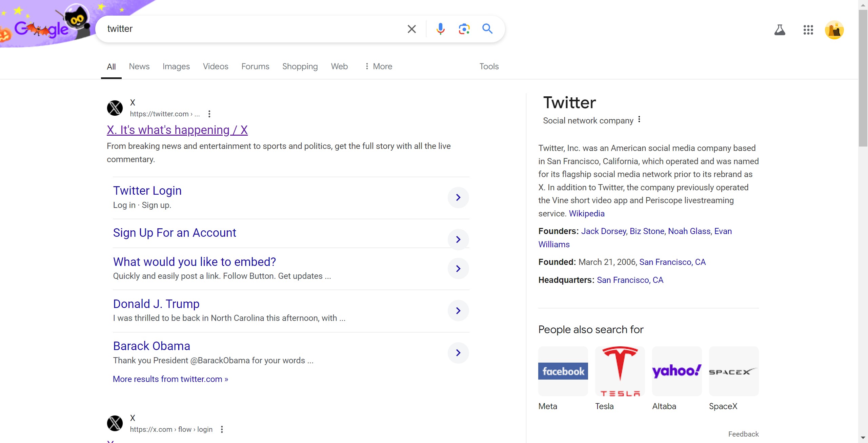Click the page vertical scrollbar thumb
868x443 pixels.
pyautogui.click(x=863, y=78)
